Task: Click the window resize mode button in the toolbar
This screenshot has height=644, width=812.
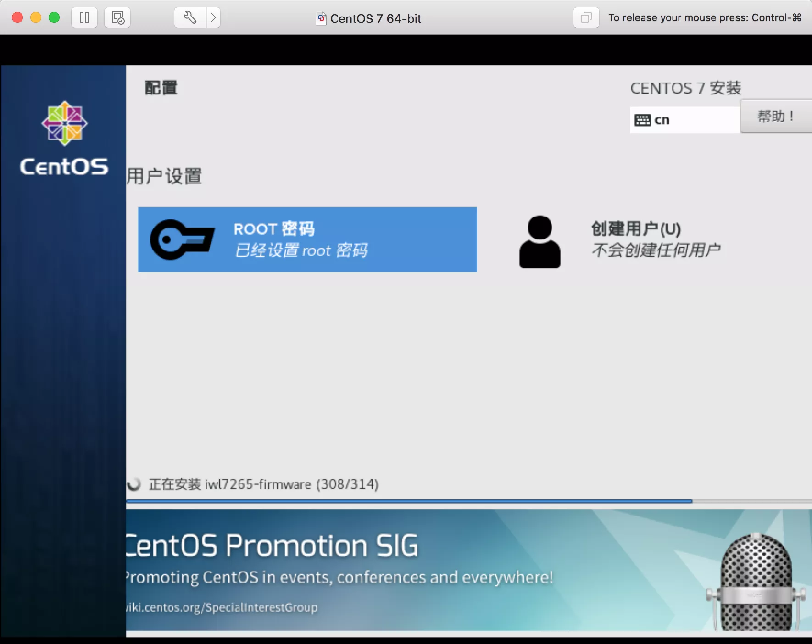Action: 586,18
